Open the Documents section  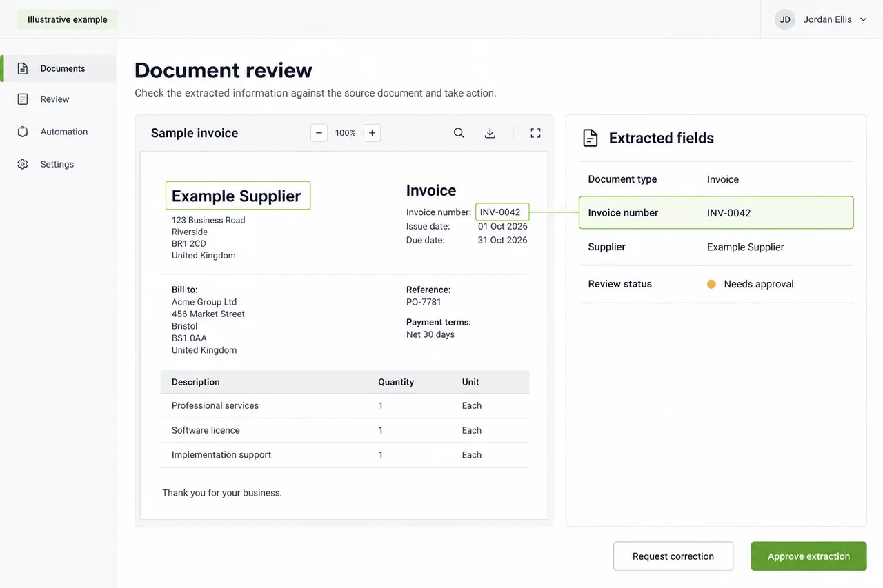(x=59, y=68)
